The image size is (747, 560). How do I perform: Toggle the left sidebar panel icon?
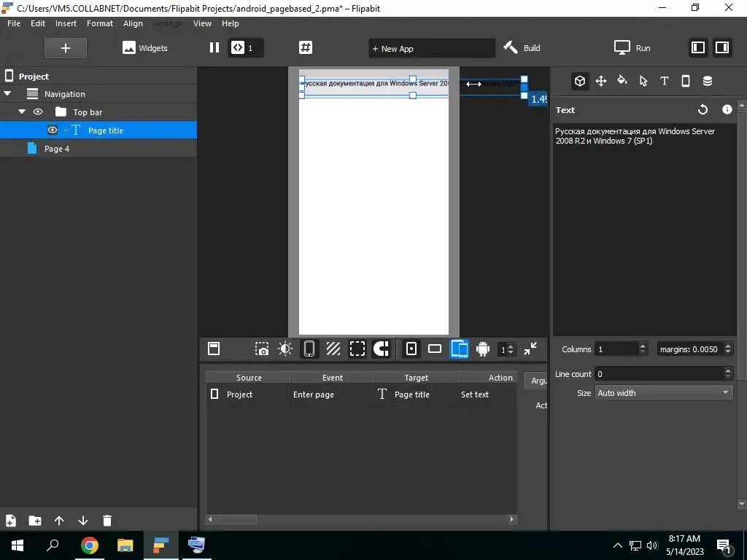point(698,47)
